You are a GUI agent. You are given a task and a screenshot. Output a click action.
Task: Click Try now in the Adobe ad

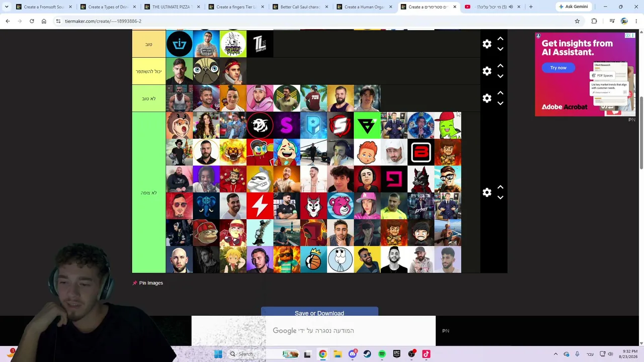(558, 68)
